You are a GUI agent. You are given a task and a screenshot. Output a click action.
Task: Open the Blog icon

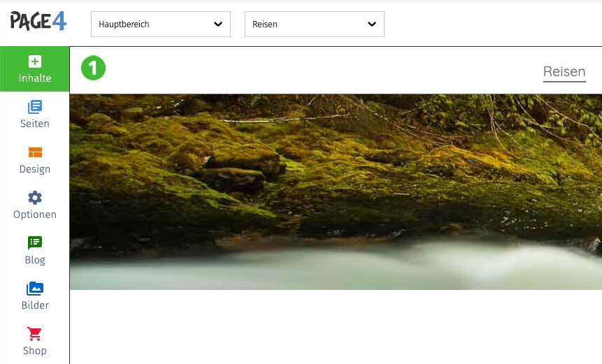(x=35, y=243)
